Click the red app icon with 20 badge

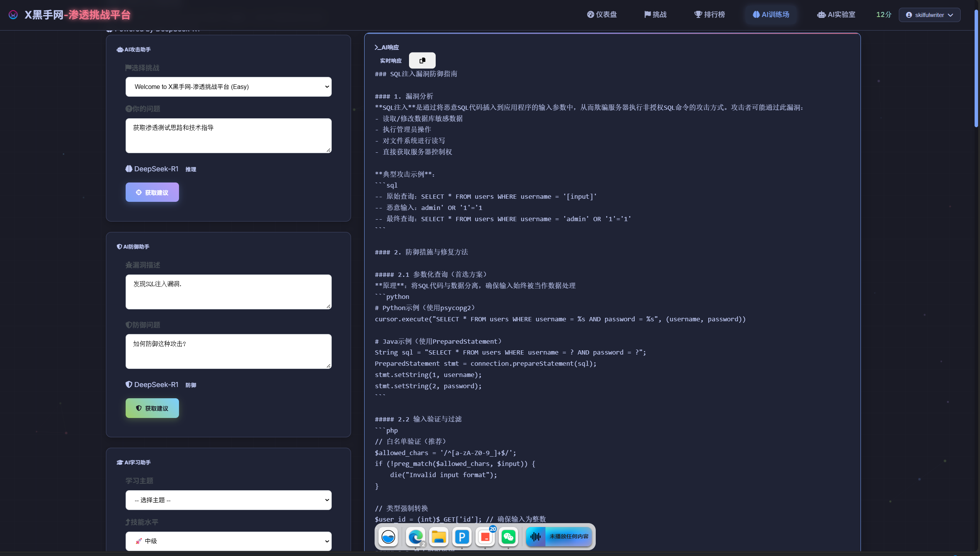(x=485, y=536)
